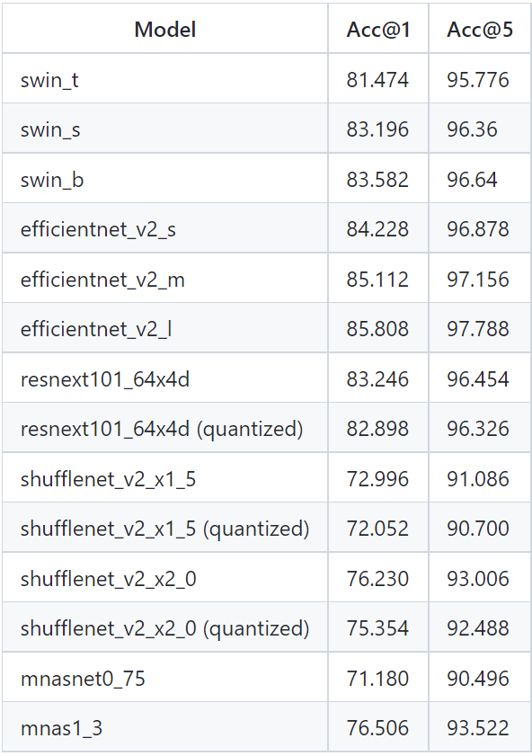Click the swin_b row label
532x756 pixels.
pos(52,180)
